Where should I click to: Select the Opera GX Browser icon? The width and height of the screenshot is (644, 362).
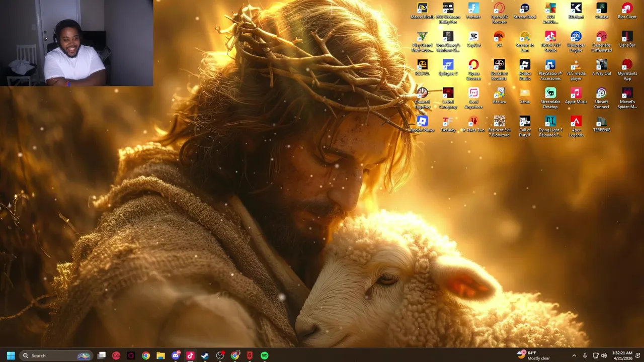tap(499, 14)
